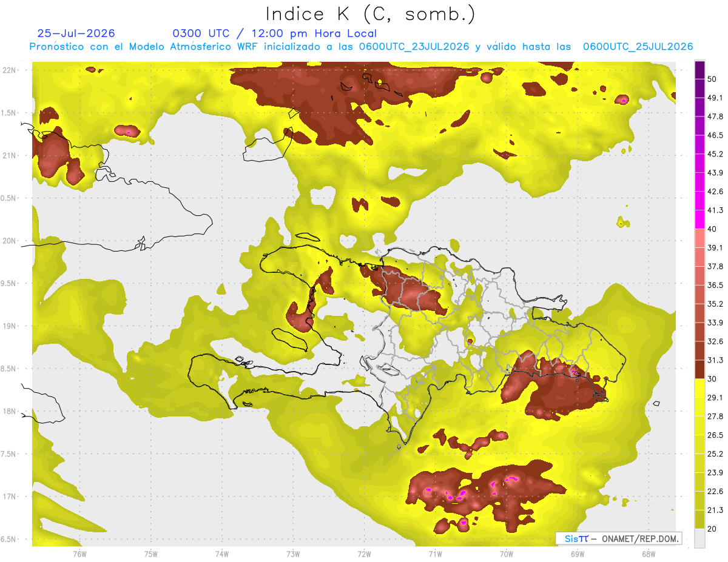Click the '20' value at color scale bottom
Screen dimensions: 728x562
coord(712,529)
